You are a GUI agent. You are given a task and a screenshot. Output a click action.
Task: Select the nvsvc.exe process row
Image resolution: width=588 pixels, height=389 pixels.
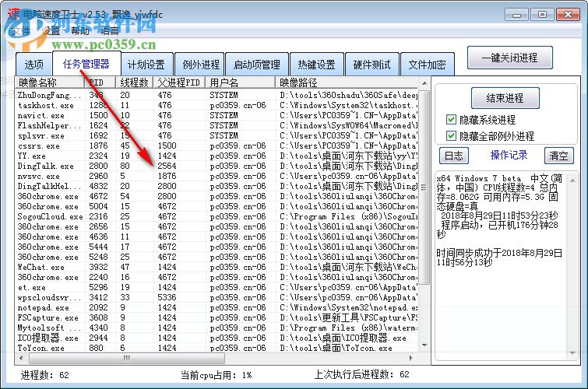click(x=217, y=176)
